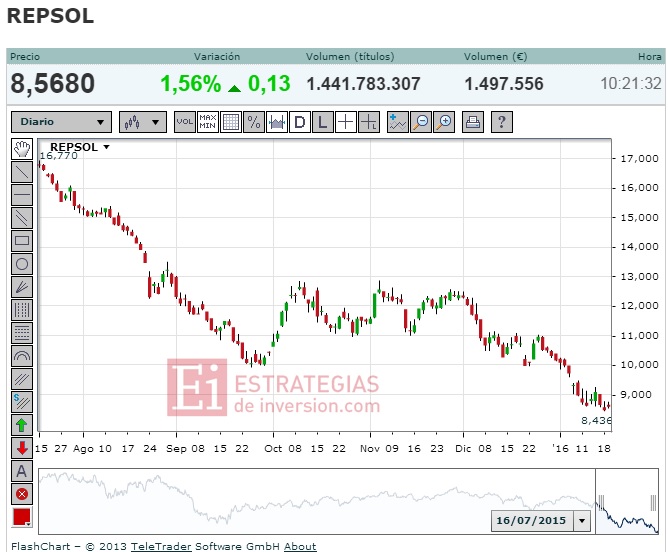The image size is (668, 552).
Task: Click the 16,770 high price label
Action: pos(59,156)
